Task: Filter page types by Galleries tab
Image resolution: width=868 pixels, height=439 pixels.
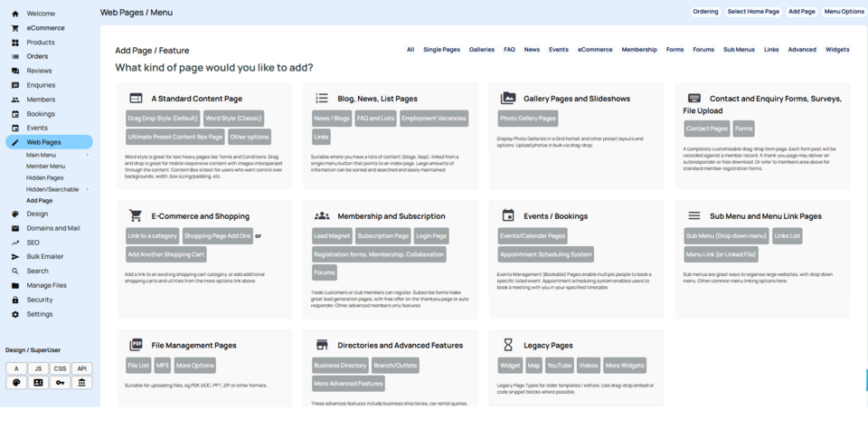Action: [481, 50]
